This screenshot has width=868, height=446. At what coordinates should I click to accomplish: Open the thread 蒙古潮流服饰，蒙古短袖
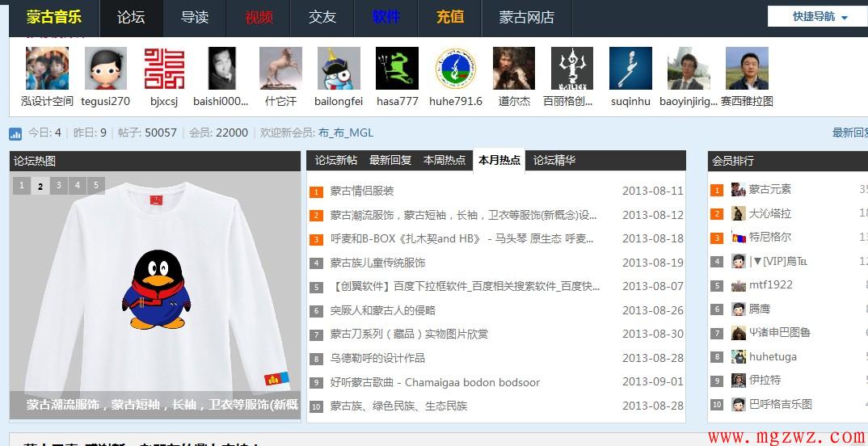463,215
